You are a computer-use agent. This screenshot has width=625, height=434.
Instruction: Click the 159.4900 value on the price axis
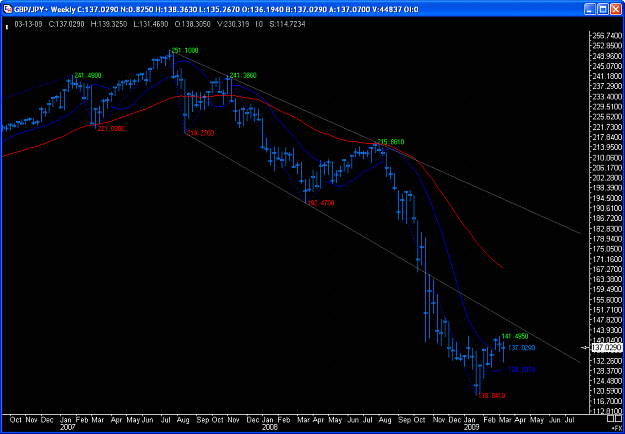click(609, 289)
